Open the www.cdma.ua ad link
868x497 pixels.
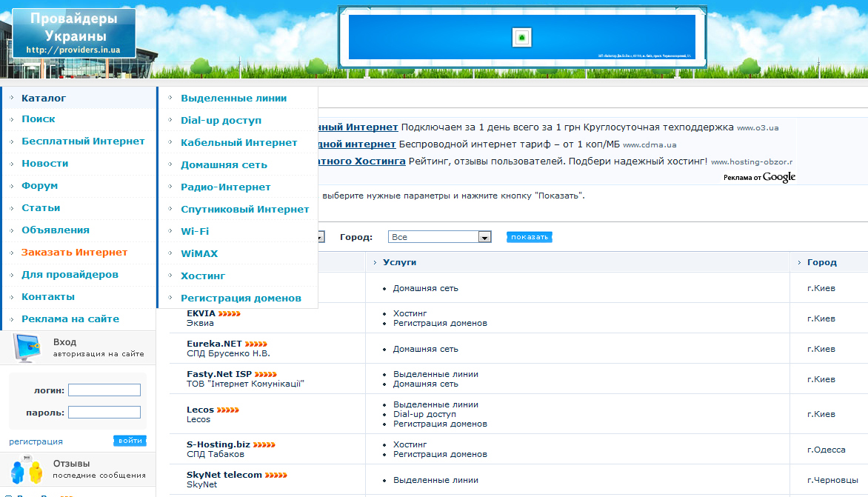tap(650, 145)
